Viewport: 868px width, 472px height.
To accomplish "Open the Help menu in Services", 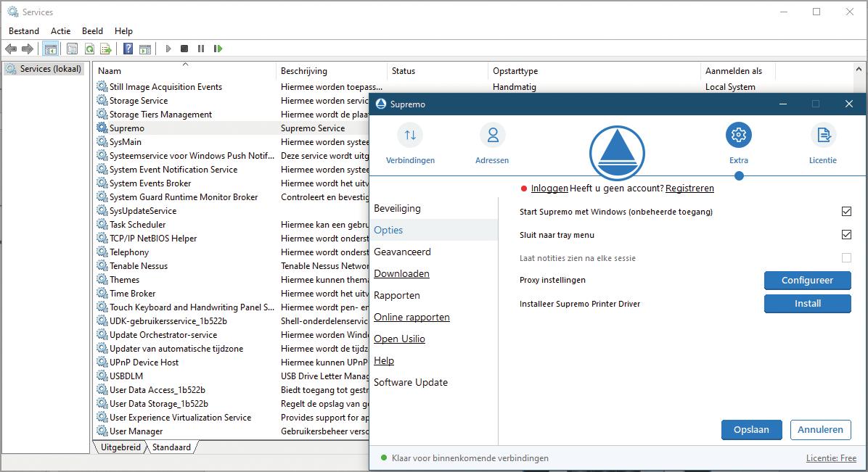I will coord(123,31).
